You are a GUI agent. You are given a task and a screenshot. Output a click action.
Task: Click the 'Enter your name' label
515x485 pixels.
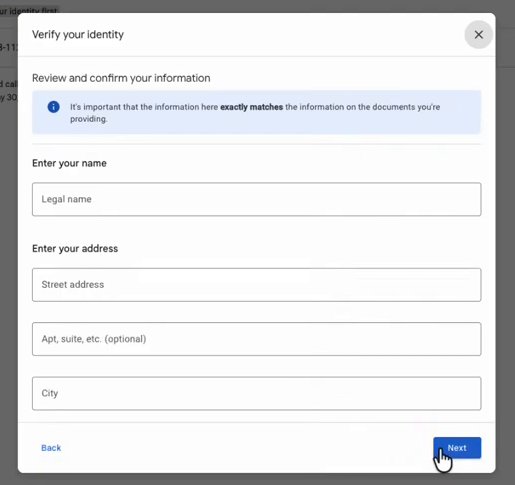69,163
